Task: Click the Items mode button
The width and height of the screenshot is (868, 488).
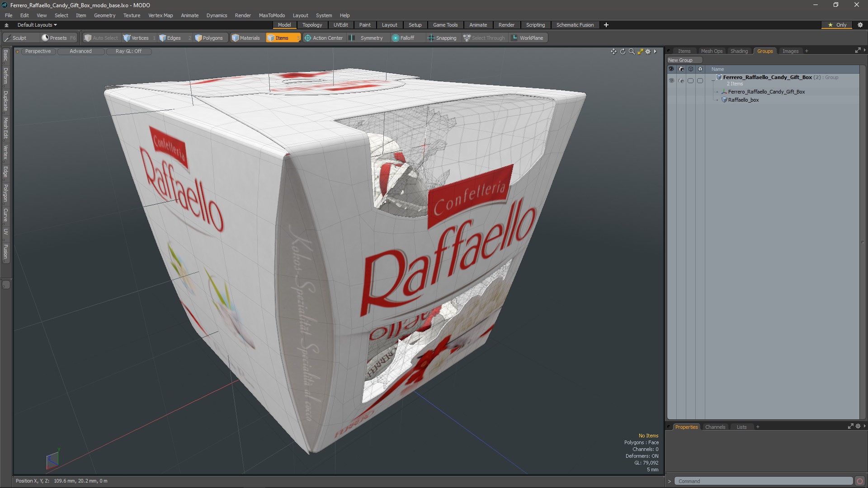Action: tap(283, 38)
